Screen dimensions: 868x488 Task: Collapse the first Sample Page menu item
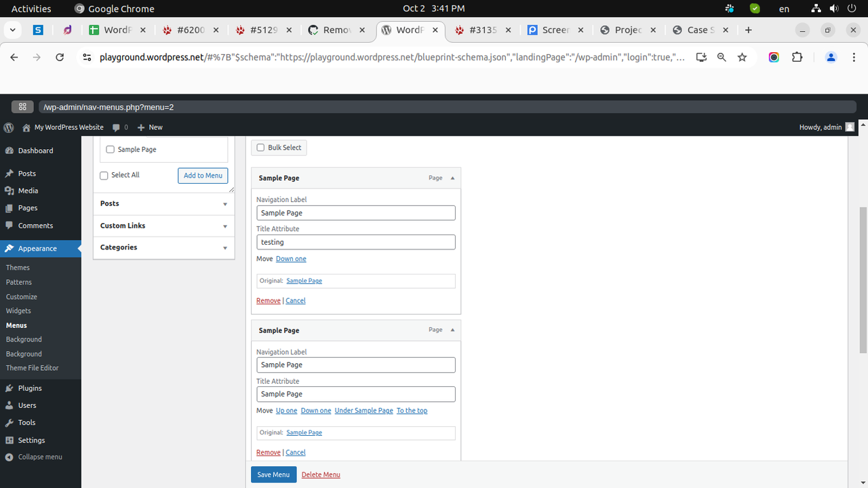[452, 178]
